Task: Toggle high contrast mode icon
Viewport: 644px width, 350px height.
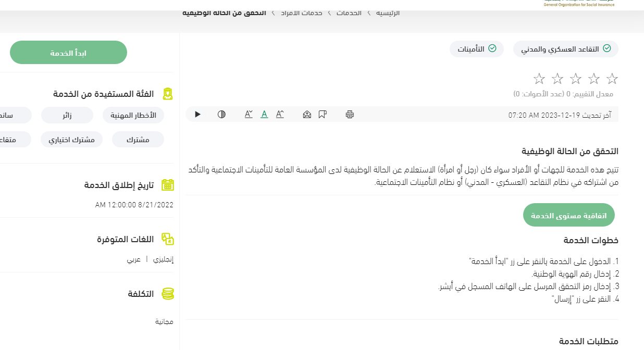Action: click(x=221, y=114)
